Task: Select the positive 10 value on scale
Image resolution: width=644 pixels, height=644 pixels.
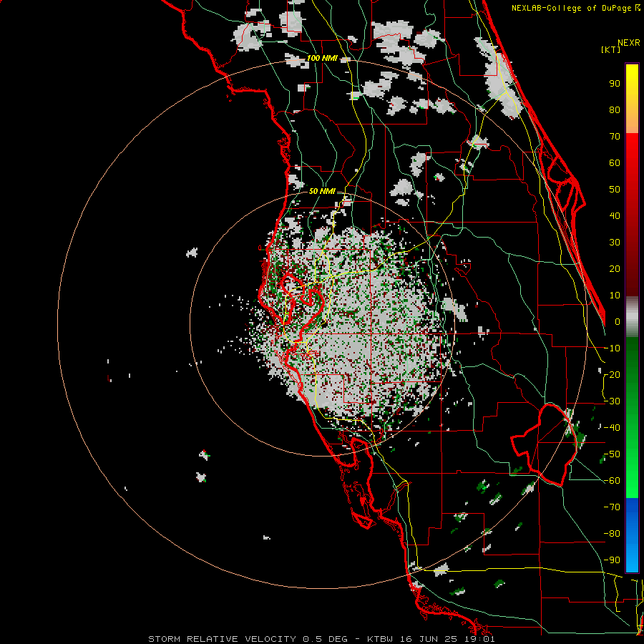Action: pos(615,296)
